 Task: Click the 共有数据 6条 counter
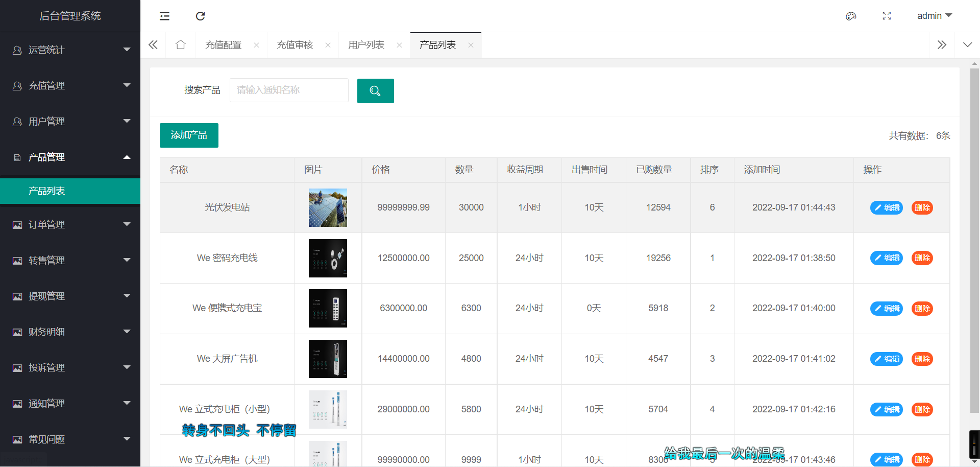pyautogui.click(x=919, y=135)
